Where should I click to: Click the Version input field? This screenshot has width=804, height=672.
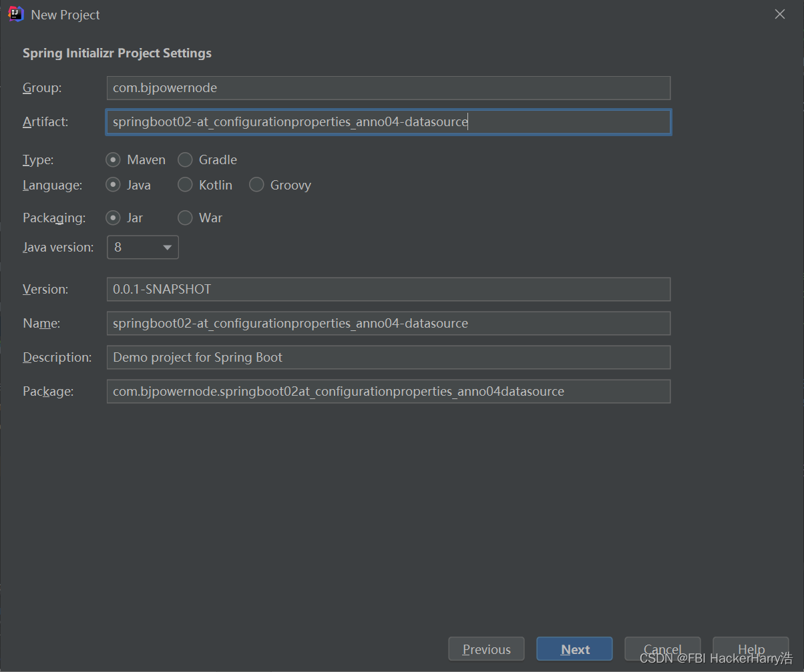tap(388, 289)
